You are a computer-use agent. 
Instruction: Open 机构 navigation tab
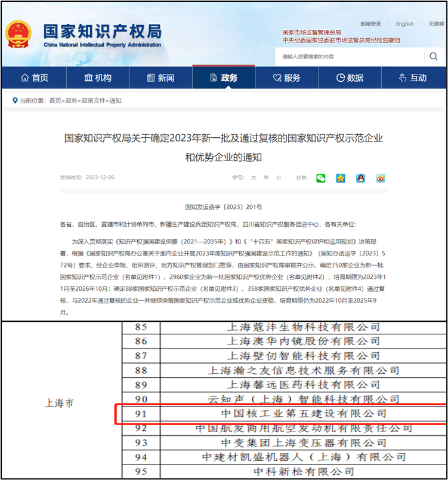(98, 78)
